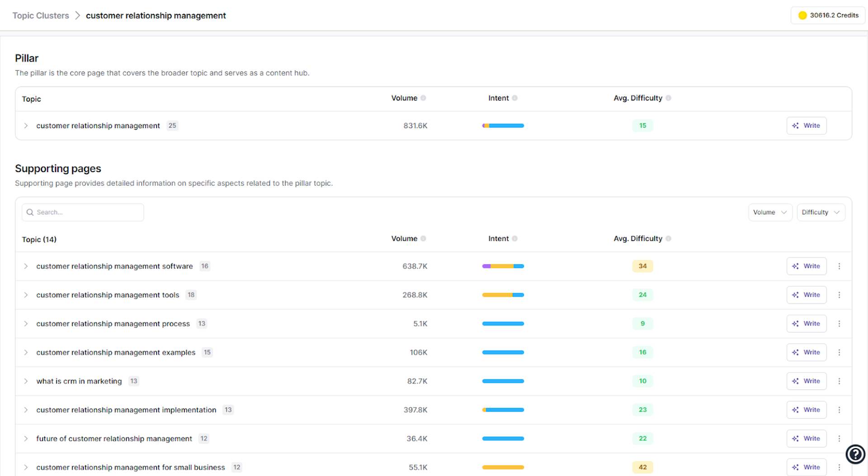The image size is (868, 476).
Task: Click info icon beside Supporting pages Avg. Difficulty
Action: click(x=668, y=238)
